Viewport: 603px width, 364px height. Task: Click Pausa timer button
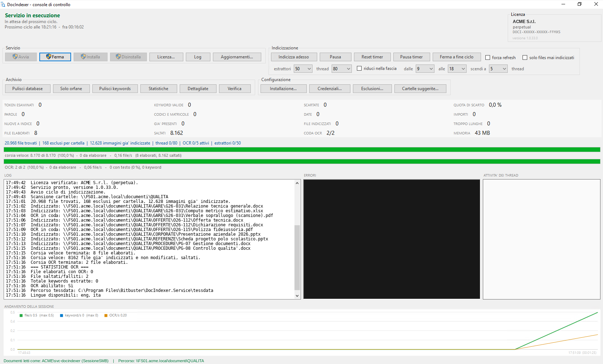(411, 57)
